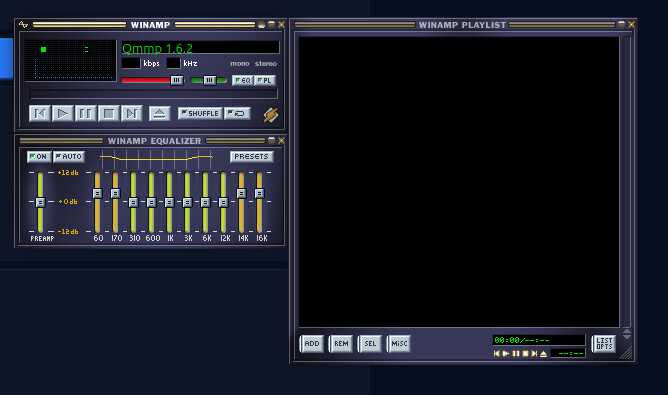This screenshot has width=668, height=395.
Task: Toggle the Shuffle mode
Action: tap(200, 113)
